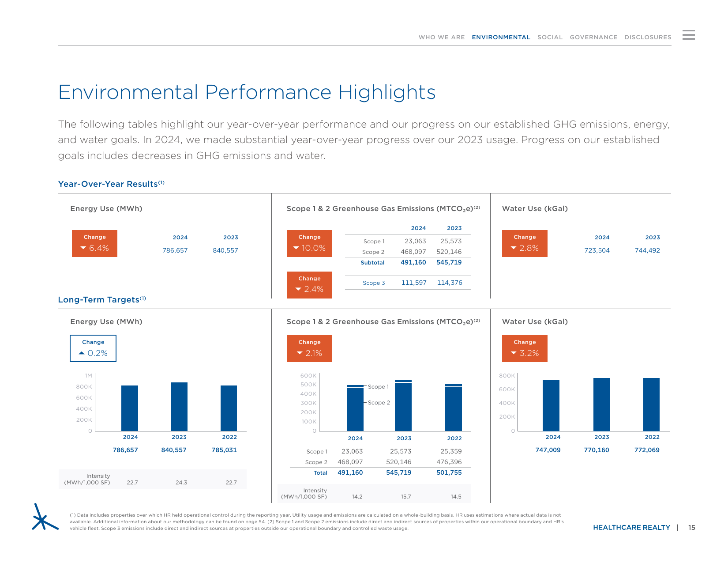This screenshot has height=563, width=728.
Task: Click the 786,657 value under Year-Over-Year energy
Action: pyautogui.click(x=175, y=250)
